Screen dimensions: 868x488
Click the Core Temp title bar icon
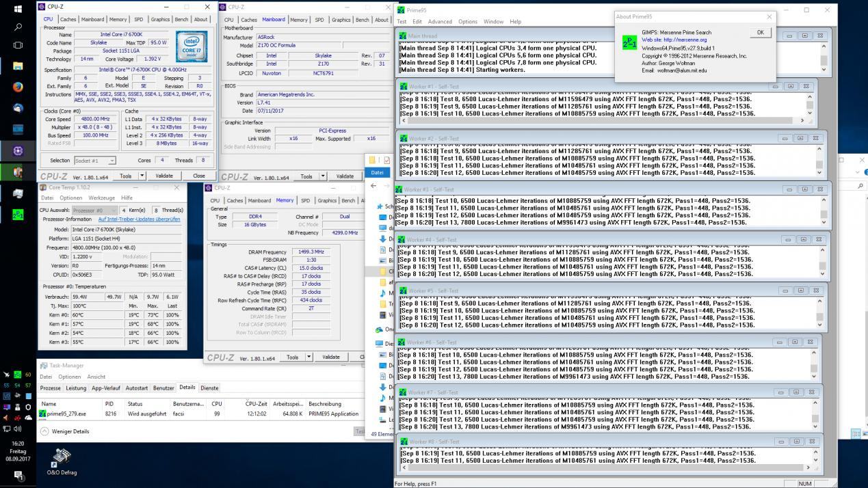pos(43,187)
